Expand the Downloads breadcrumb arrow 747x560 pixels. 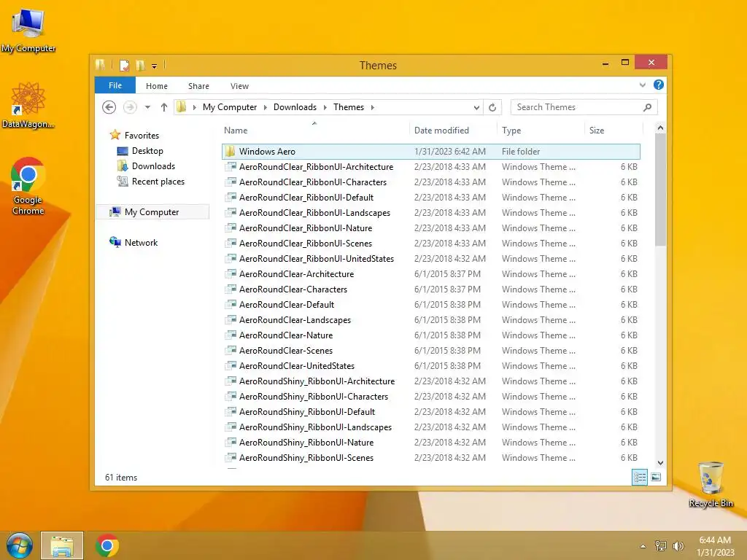[x=325, y=108]
